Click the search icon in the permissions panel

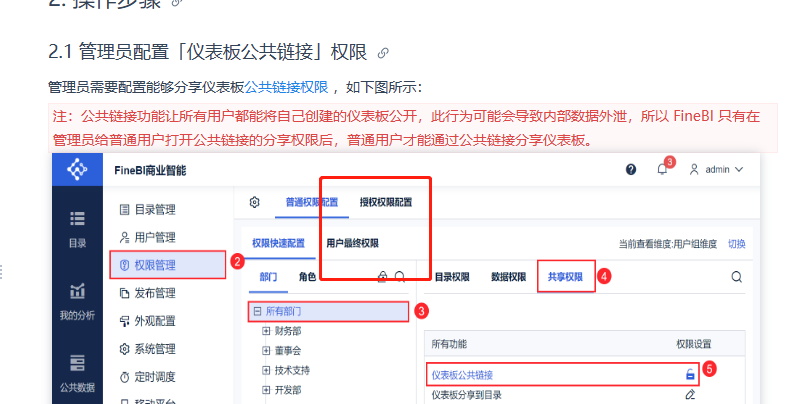pyautogui.click(x=736, y=277)
